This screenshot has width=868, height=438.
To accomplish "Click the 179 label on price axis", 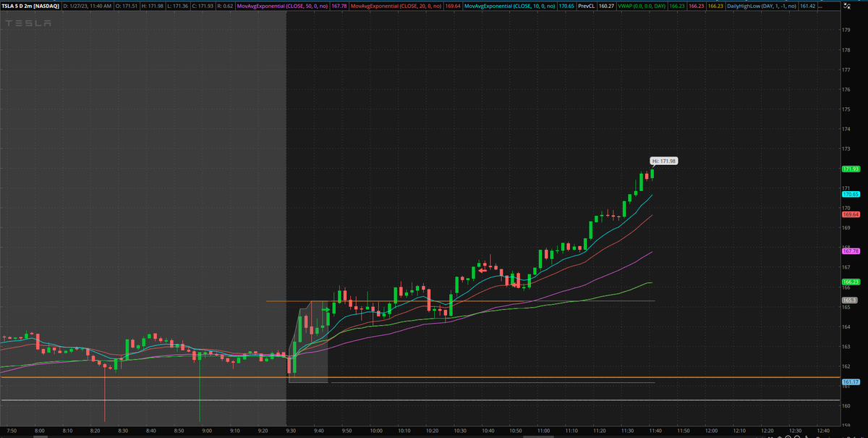I will point(846,30).
